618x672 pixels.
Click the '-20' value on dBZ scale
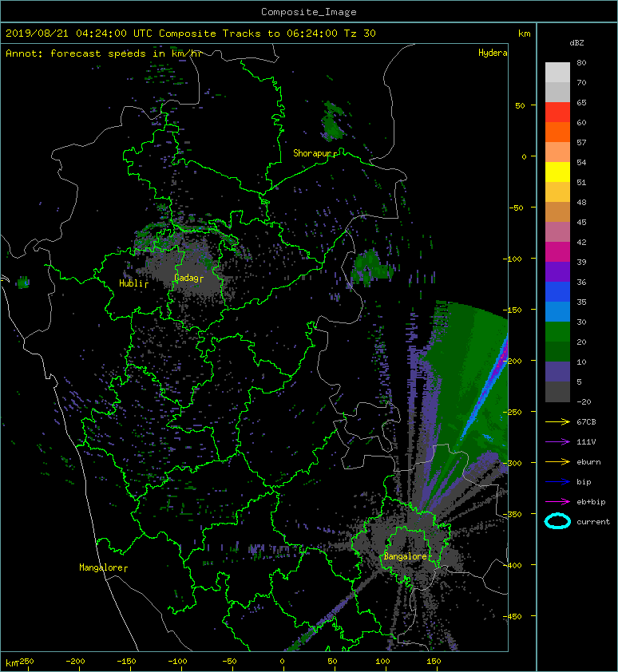[x=584, y=402]
